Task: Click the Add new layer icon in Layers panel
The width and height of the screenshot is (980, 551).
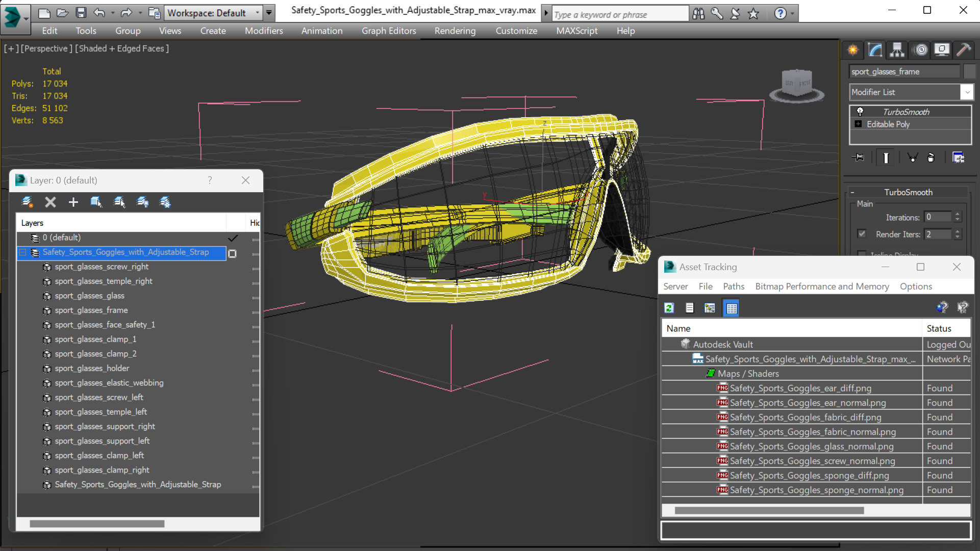Action: [73, 201]
